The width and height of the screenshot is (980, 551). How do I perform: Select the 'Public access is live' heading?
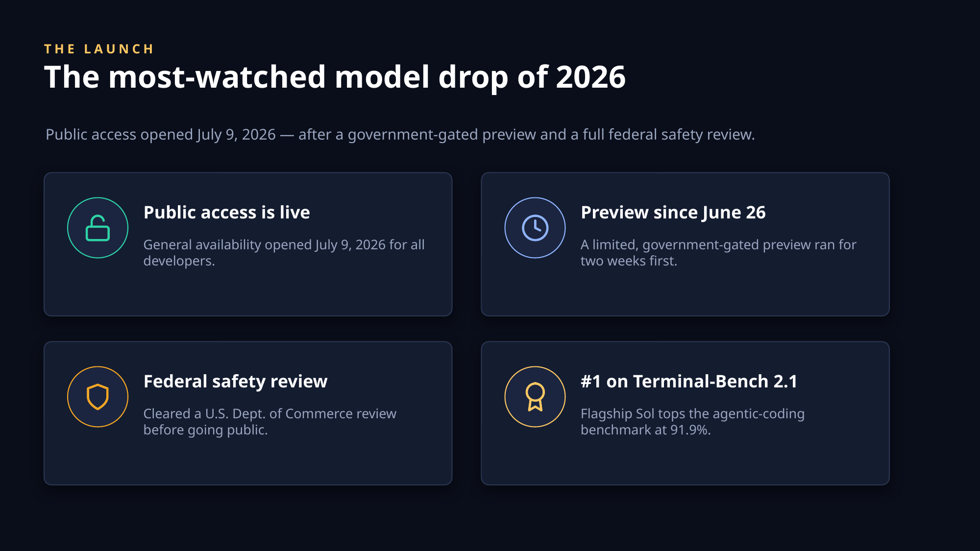coord(226,212)
